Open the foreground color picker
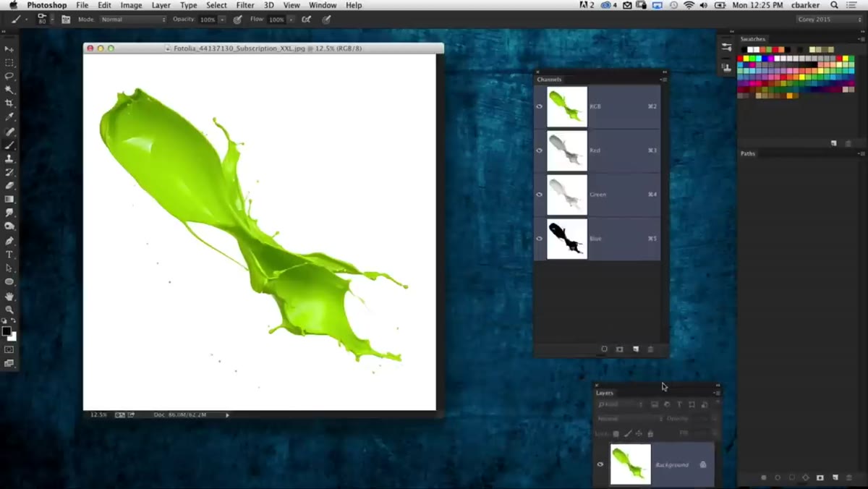The width and height of the screenshot is (868, 489). coord(6,331)
